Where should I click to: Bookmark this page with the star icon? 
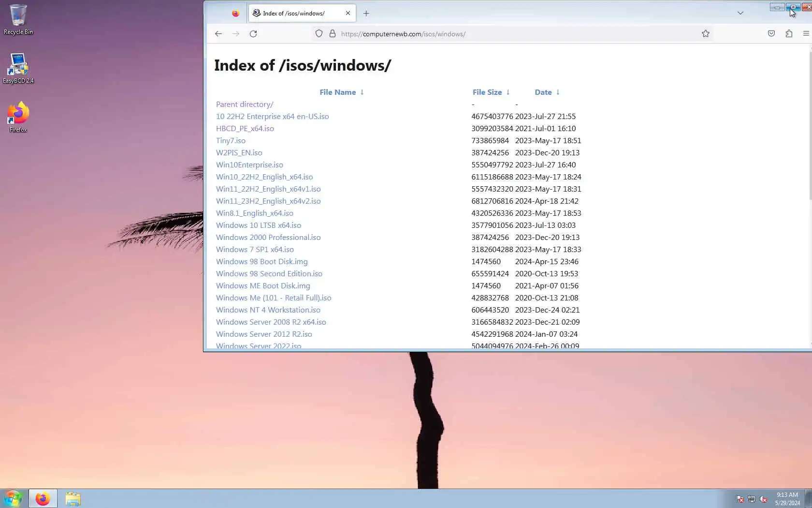click(706, 34)
